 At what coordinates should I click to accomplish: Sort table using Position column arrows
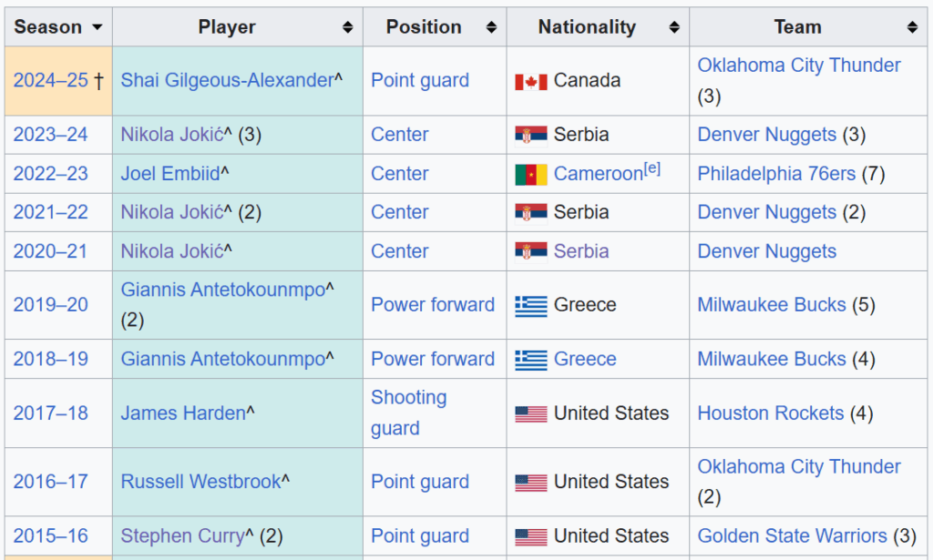491,27
